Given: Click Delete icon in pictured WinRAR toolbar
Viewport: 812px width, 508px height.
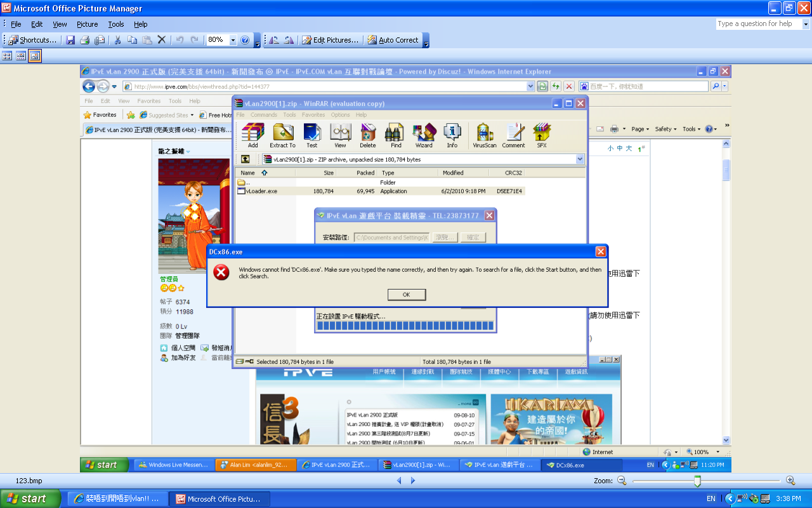Looking at the screenshot, I should 368,135.
